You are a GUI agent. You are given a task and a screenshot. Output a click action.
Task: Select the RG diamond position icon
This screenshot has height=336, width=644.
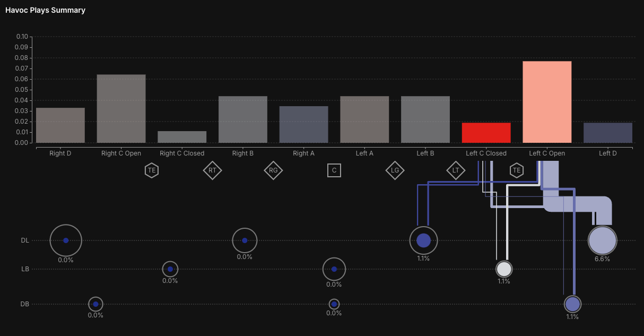[x=273, y=170]
